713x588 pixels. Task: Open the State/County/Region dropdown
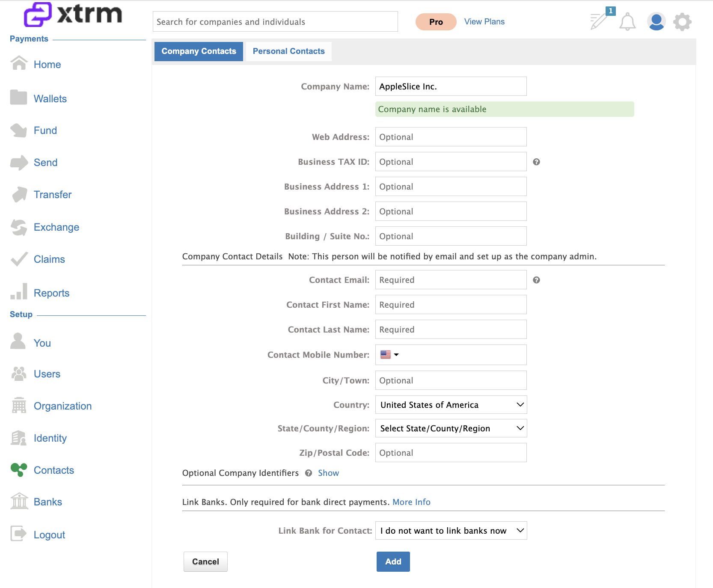[451, 428]
